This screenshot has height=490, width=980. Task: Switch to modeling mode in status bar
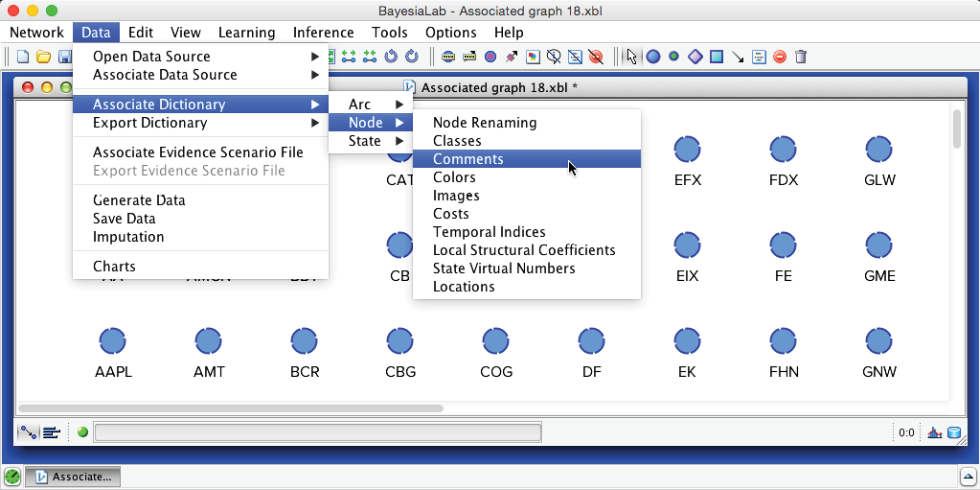(x=29, y=432)
